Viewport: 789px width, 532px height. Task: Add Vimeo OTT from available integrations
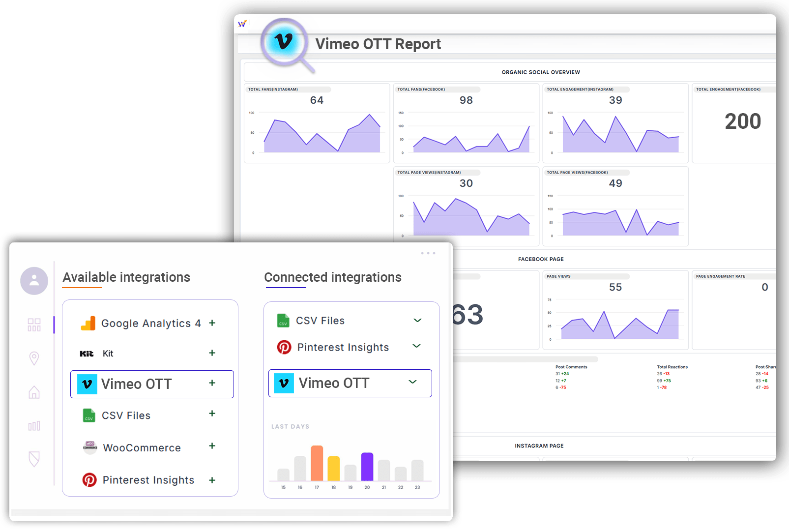pos(212,383)
